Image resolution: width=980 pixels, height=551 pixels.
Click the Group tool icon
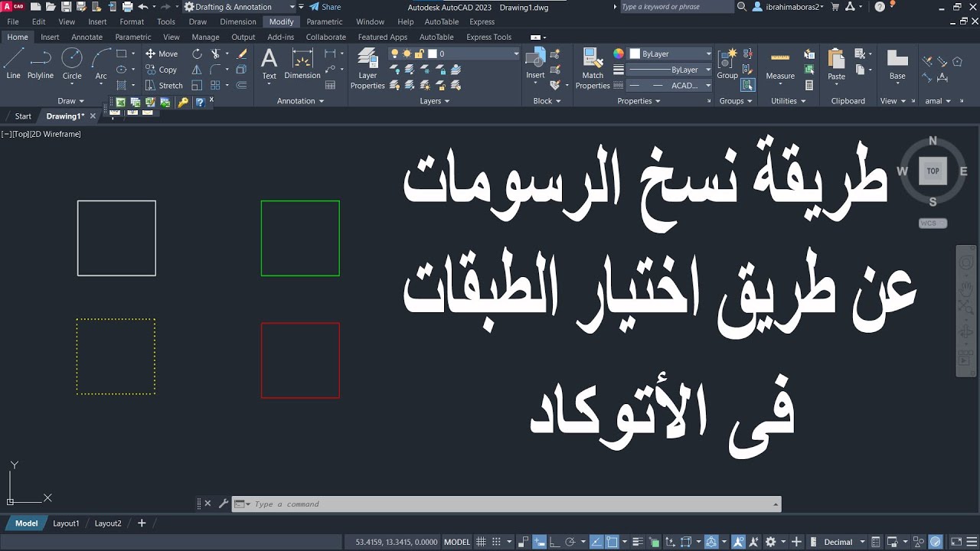coord(727,64)
